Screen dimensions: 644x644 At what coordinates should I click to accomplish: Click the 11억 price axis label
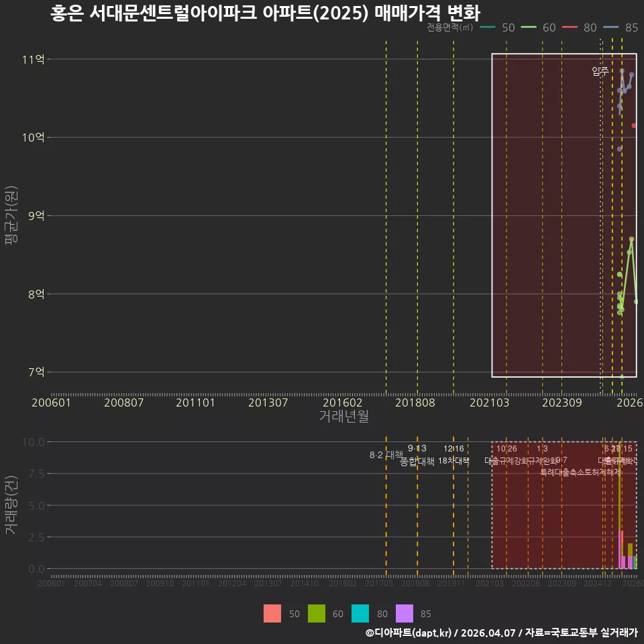[x=34, y=60]
